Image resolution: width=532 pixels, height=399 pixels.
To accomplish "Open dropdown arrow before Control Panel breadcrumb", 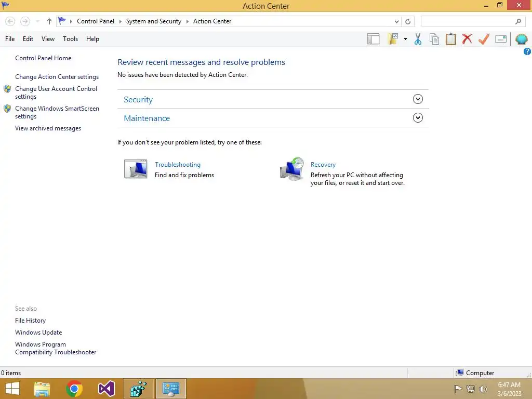I will tap(71, 21).
